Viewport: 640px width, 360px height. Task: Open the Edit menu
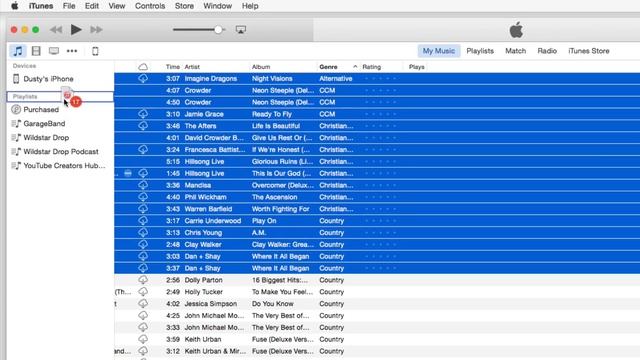(x=92, y=6)
